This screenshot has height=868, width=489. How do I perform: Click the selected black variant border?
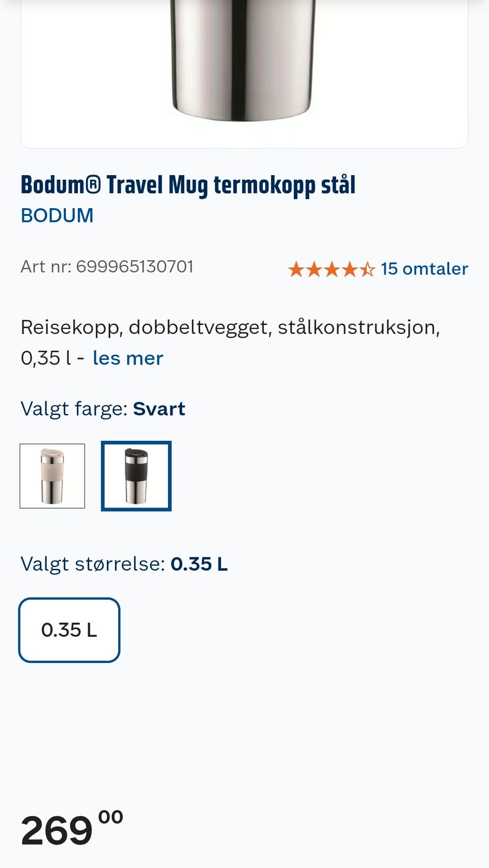point(137,475)
